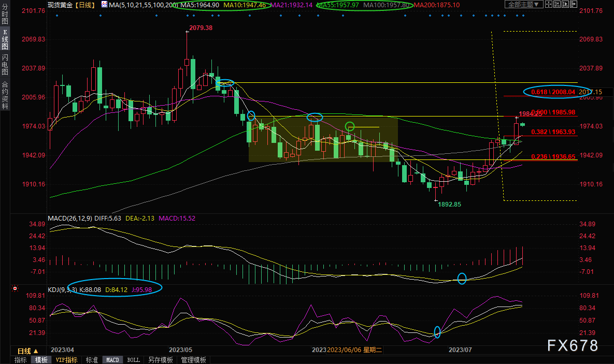This screenshot has width=614, height=364.
Task: Click the 2079.38 high price label
Action: (x=201, y=28)
